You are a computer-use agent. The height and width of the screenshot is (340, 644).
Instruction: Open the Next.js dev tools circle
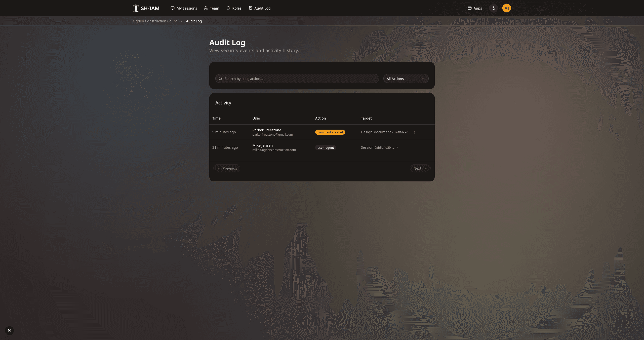pyautogui.click(x=10, y=330)
